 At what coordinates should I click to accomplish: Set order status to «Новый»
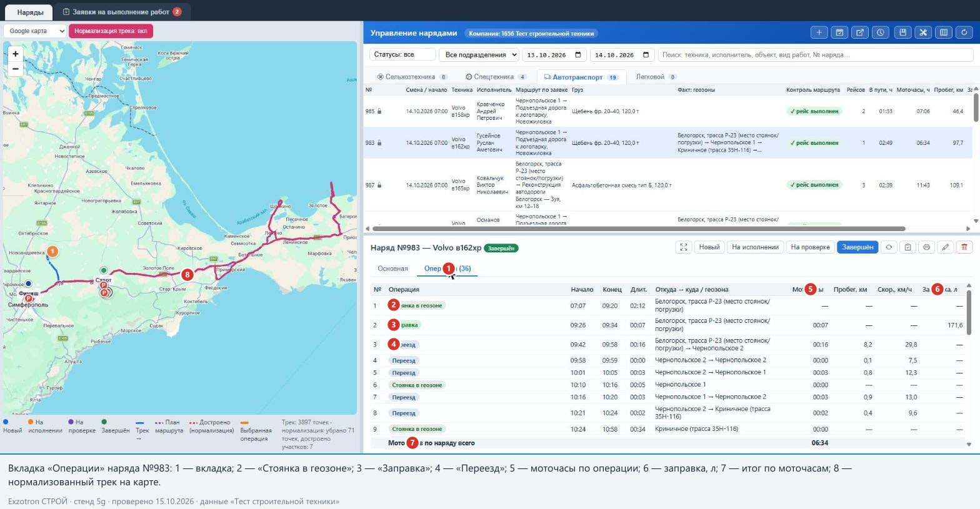[x=709, y=247]
